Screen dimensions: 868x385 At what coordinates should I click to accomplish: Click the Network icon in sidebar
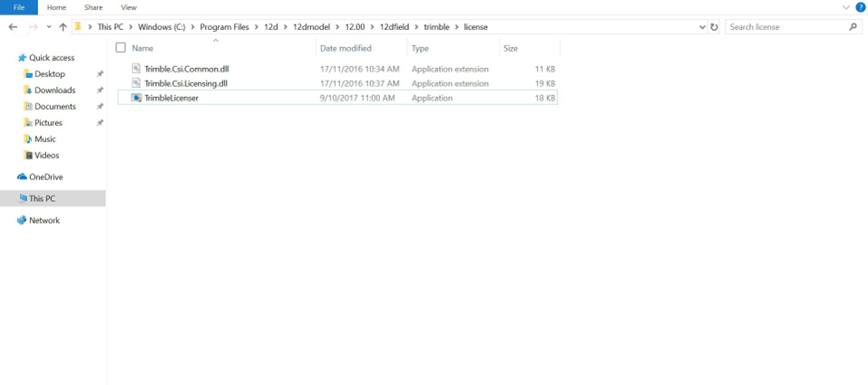pos(22,220)
